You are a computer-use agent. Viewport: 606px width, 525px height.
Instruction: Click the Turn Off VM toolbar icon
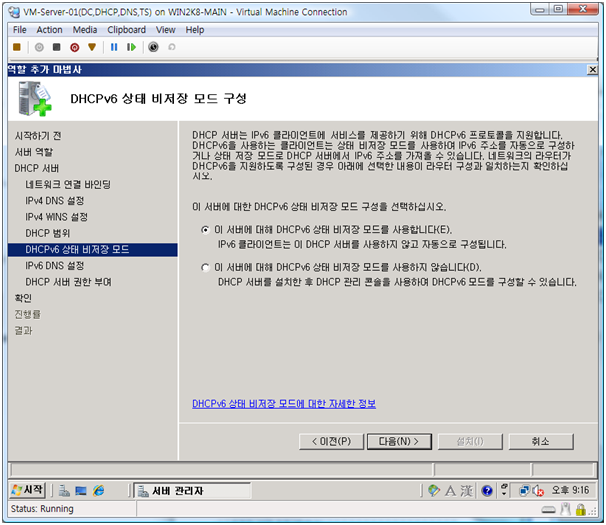[x=57, y=47]
